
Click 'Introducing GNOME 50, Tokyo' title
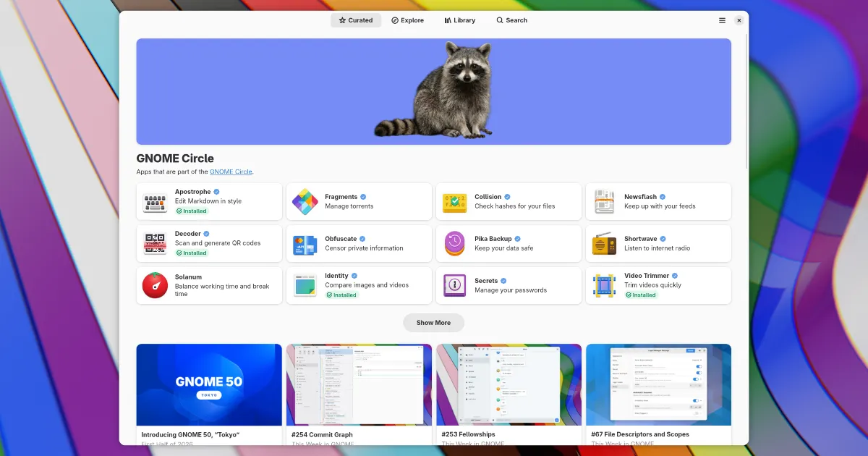coord(190,435)
